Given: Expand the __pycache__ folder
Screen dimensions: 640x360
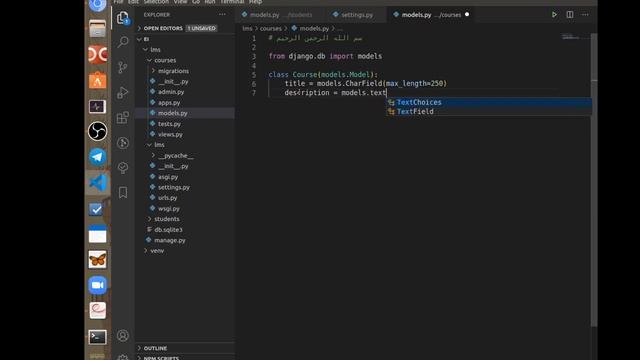Looking at the screenshot, I should [x=176, y=156].
